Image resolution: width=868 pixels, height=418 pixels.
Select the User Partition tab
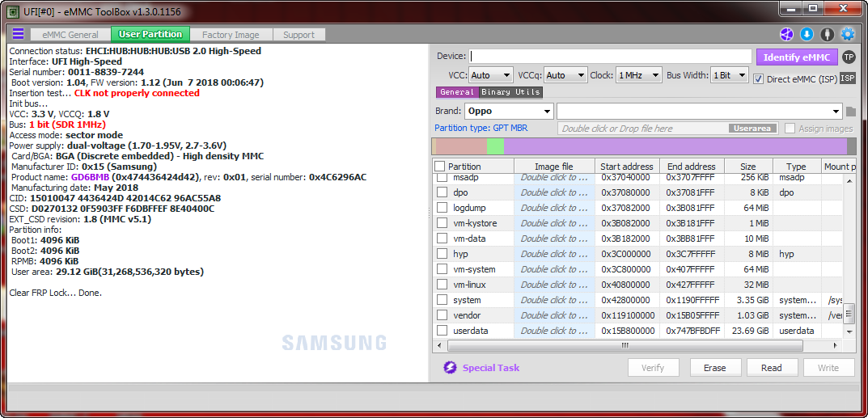(150, 34)
